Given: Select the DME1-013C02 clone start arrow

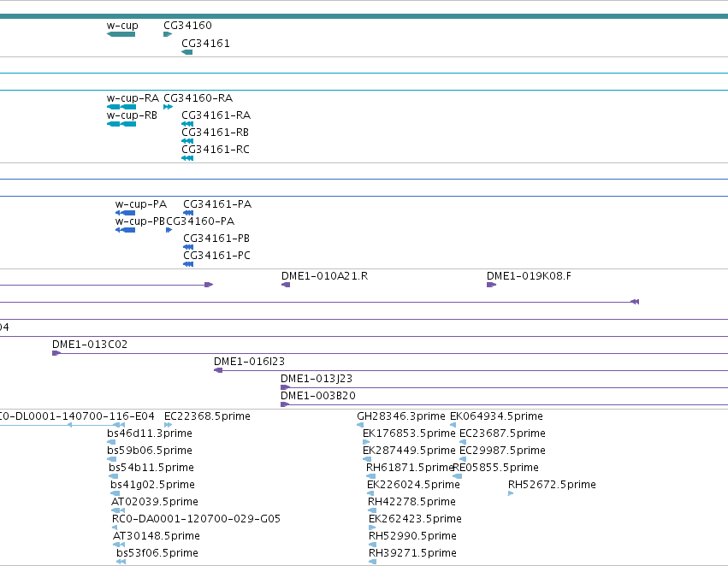Looking at the screenshot, I should (x=56, y=353).
